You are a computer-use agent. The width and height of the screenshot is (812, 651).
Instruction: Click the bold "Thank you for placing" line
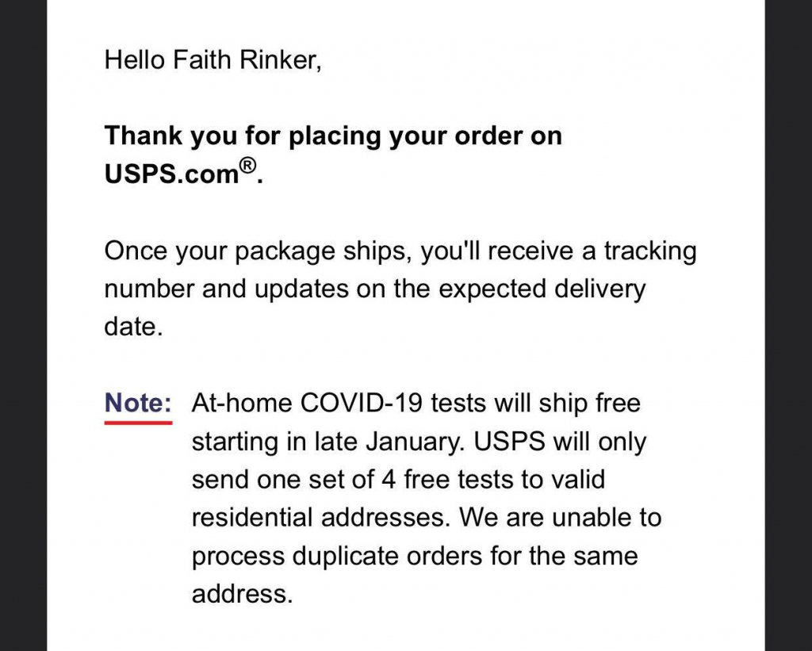coord(333,136)
